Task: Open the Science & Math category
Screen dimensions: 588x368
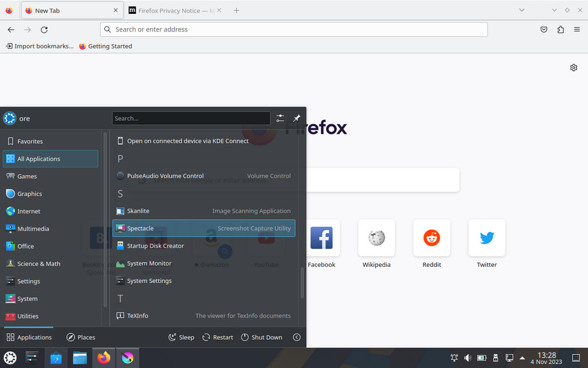Action: (51, 263)
